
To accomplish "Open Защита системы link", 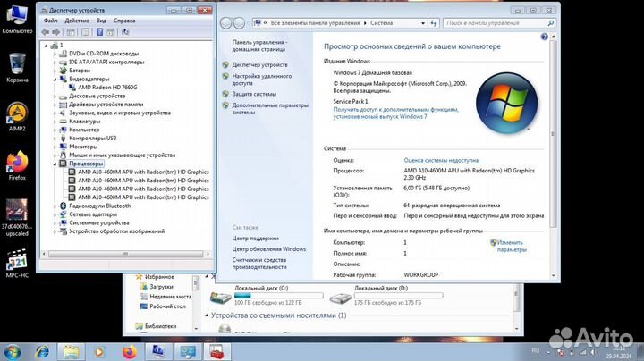I will tap(254, 94).
